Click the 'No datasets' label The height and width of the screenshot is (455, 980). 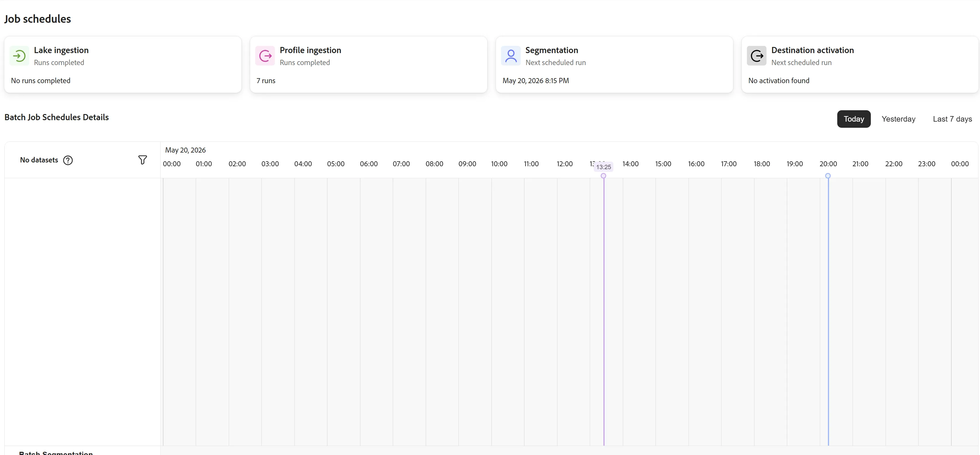(x=39, y=160)
